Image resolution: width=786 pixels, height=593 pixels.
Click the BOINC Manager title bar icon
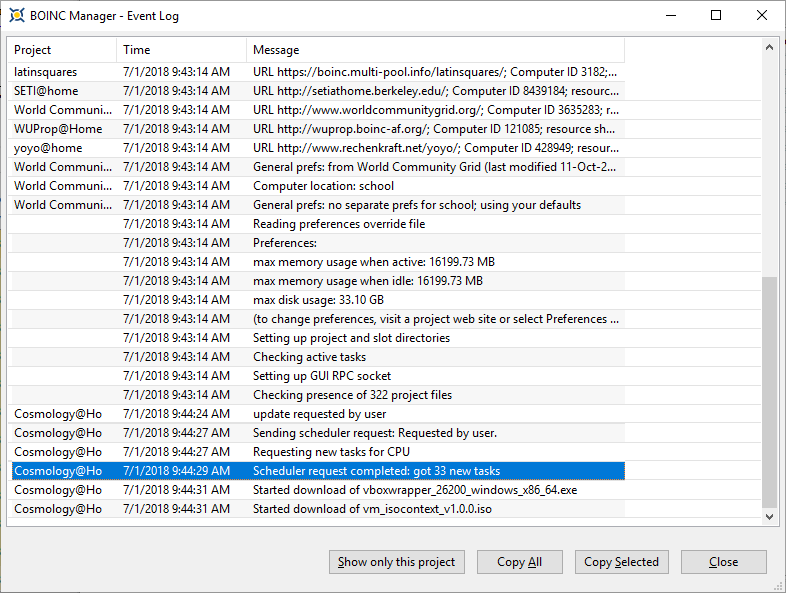(x=17, y=16)
